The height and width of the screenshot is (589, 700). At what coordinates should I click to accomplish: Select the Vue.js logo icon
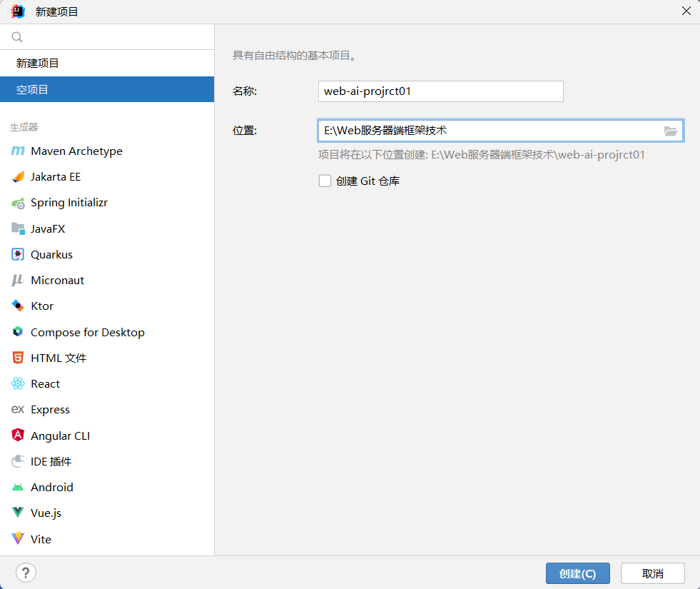18,512
